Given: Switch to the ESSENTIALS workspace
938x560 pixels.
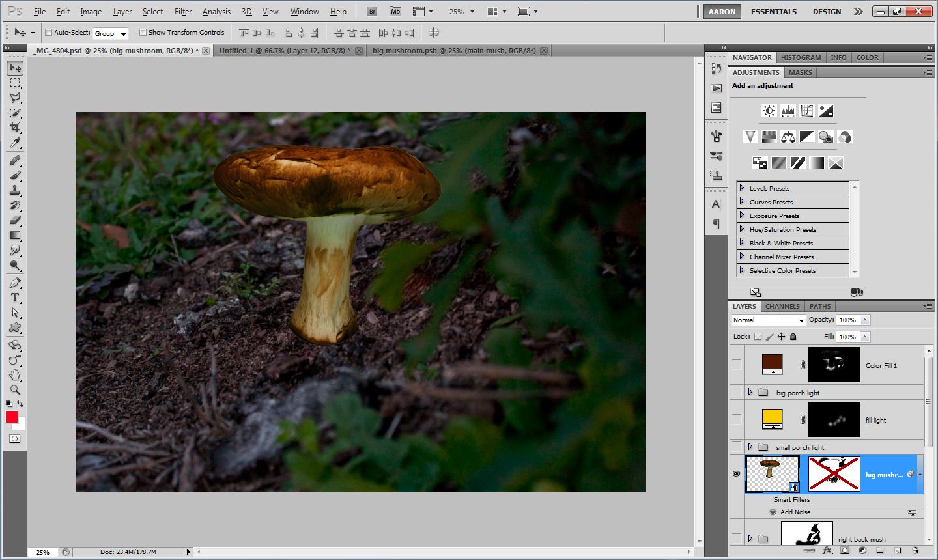Looking at the screenshot, I should 773,12.
